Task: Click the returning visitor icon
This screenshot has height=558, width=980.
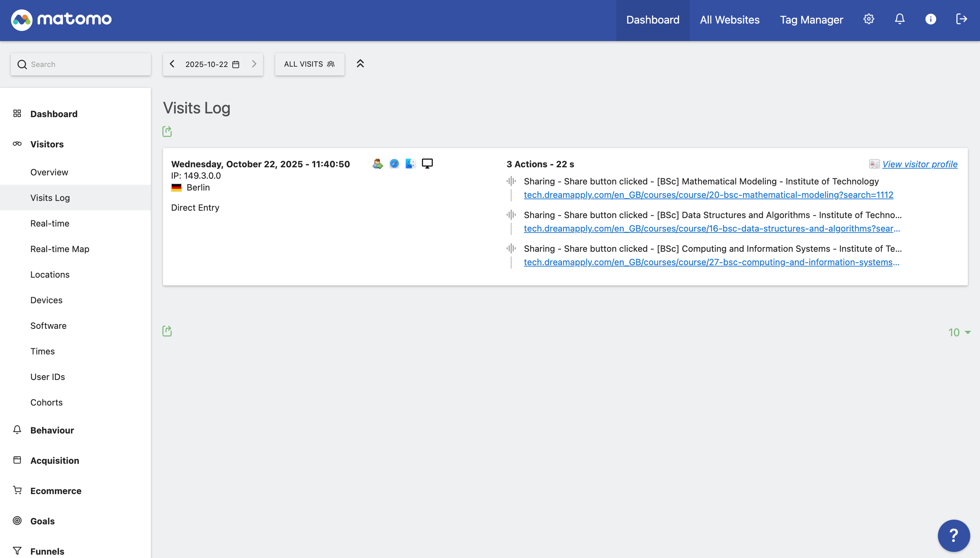Action: 377,164
